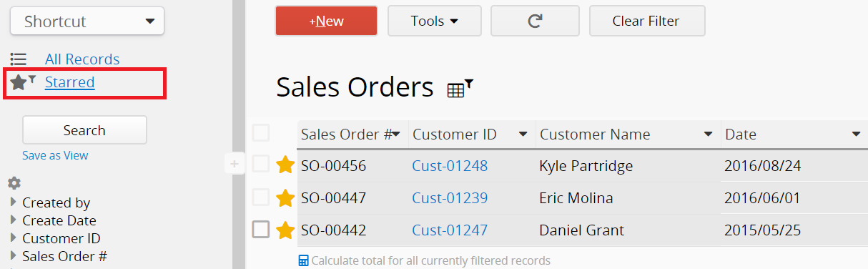Open the table view icon beside Sales Orders
868x269 pixels.
click(460, 89)
